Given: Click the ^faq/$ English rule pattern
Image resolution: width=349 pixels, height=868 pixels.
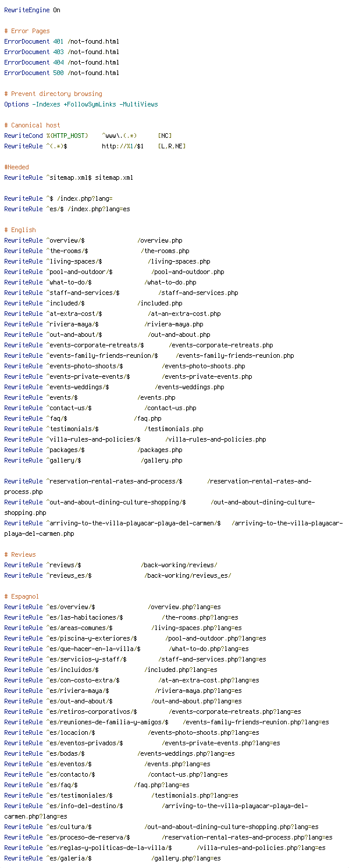Looking at the screenshot, I should click(x=56, y=418).
